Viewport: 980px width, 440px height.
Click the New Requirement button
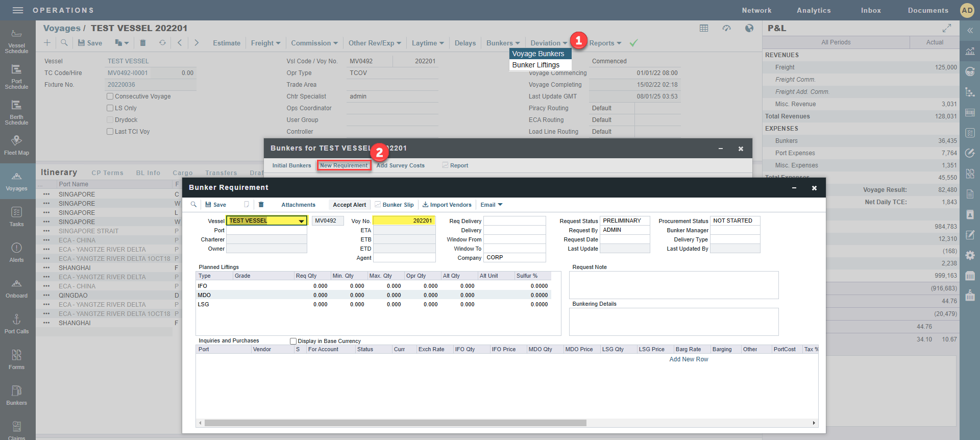tap(344, 165)
